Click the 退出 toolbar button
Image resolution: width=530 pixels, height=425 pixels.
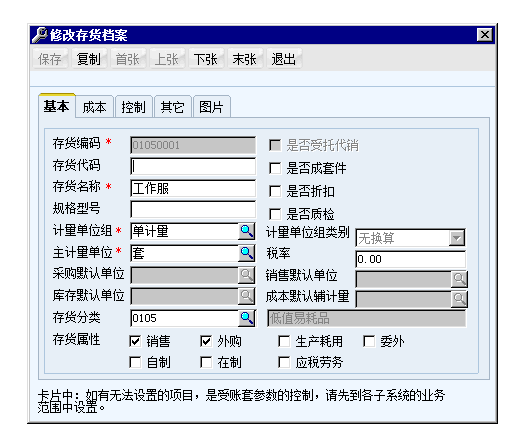click(284, 59)
